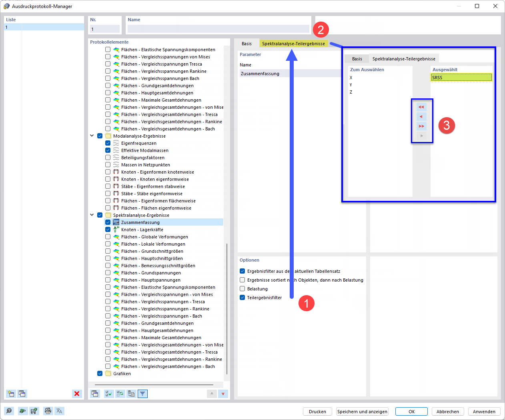Collapse the Spektralanalyse-Ergebnisse tree node
The height and width of the screenshot is (420, 505).
click(92, 215)
